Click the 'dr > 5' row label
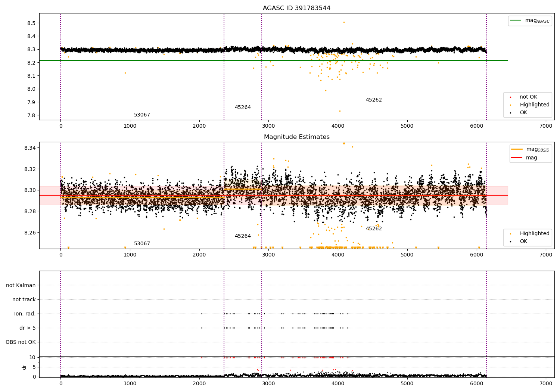The height and width of the screenshot is (392, 560). [x=28, y=328]
